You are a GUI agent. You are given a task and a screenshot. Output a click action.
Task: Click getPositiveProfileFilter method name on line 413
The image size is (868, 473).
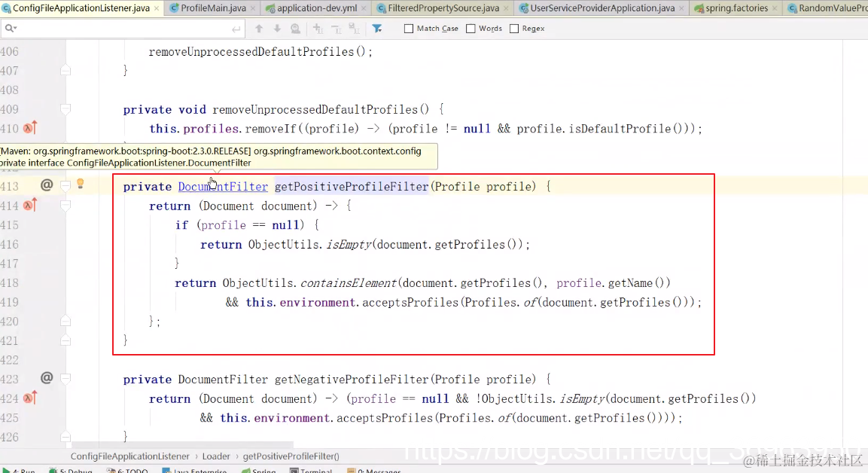[x=352, y=187]
